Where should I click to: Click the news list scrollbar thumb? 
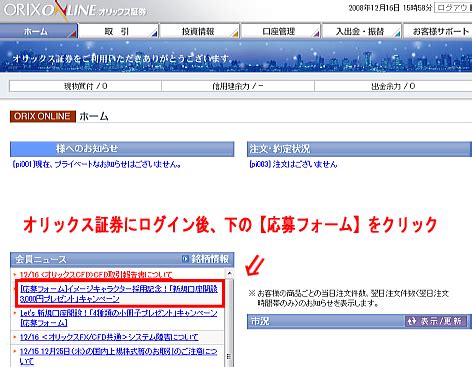pyautogui.click(x=229, y=322)
